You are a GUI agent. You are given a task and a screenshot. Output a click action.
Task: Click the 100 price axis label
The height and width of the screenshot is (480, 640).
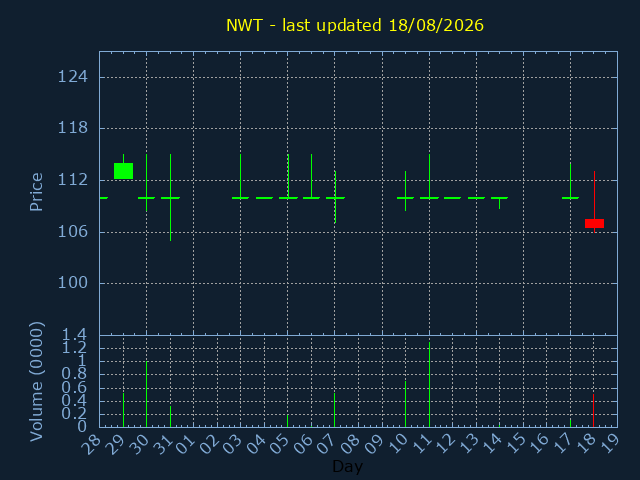73,283
